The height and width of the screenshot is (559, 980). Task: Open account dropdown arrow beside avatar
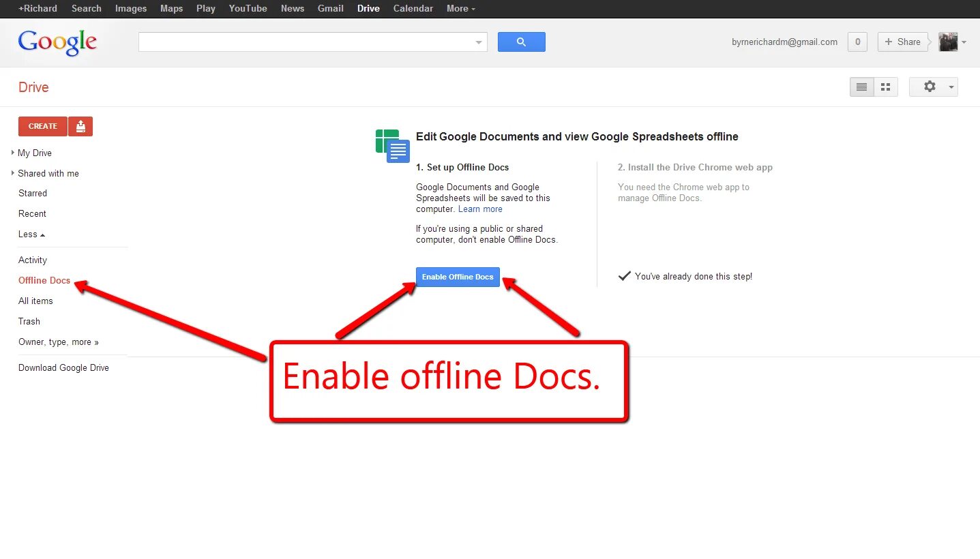[x=964, y=42]
